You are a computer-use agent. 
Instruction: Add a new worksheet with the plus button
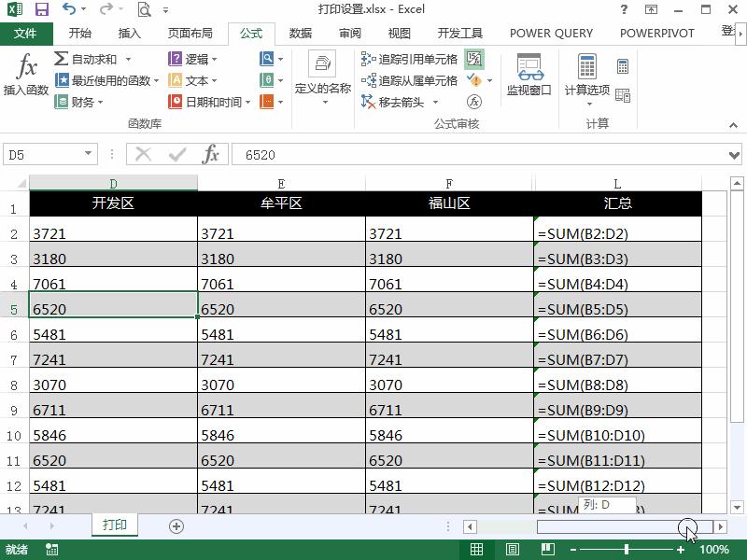coord(176,525)
